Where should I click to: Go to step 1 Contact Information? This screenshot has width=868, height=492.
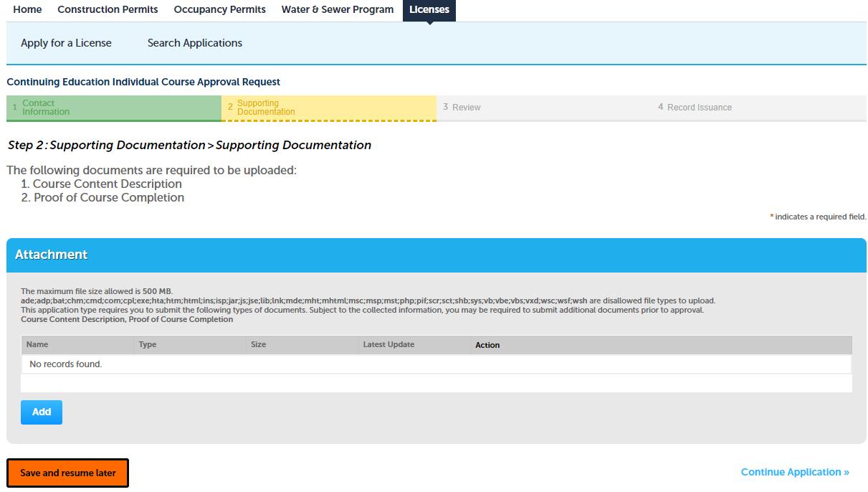(x=114, y=108)
